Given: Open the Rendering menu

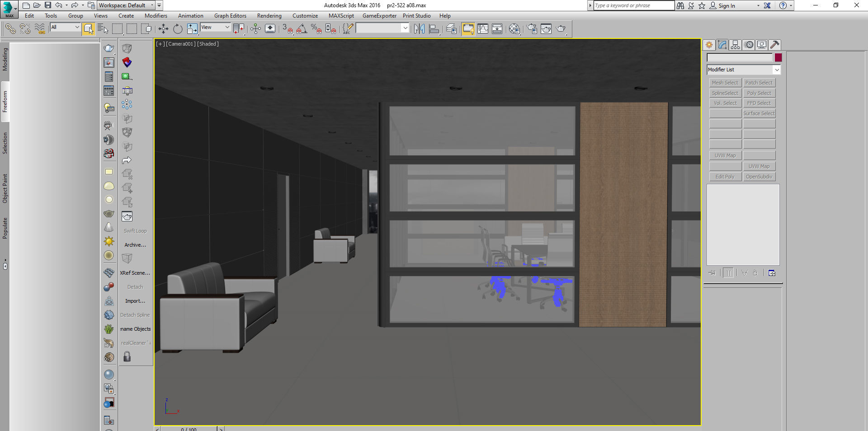Looking at the screenshot, I should click(x=269, y=16).
